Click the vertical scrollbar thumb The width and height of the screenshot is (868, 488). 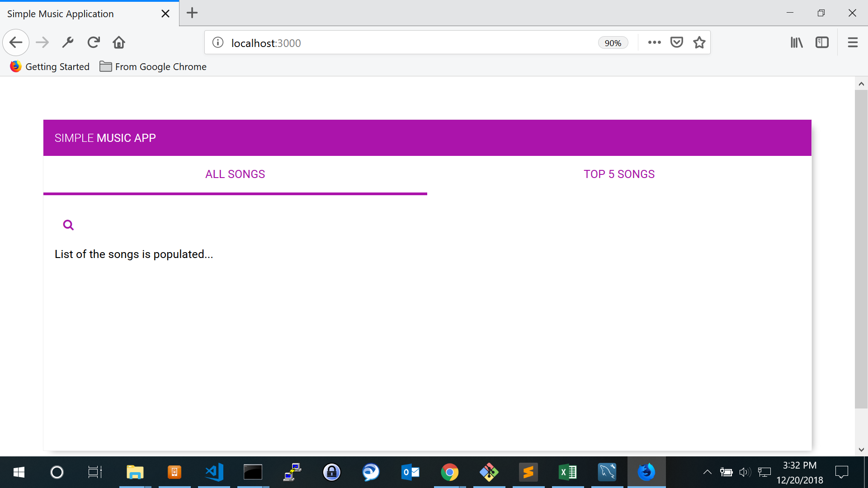[x=861, y=249]
